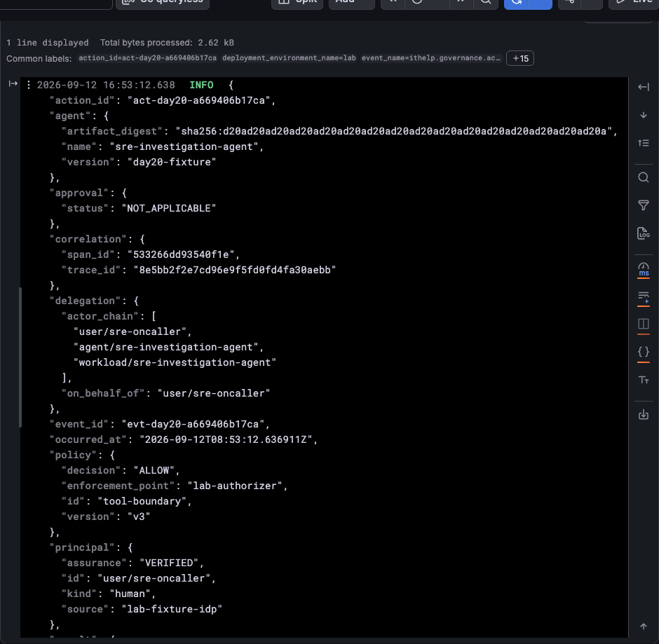
Task: Click enforcement_point "lab-authorizer"
Action: (235, 486)
